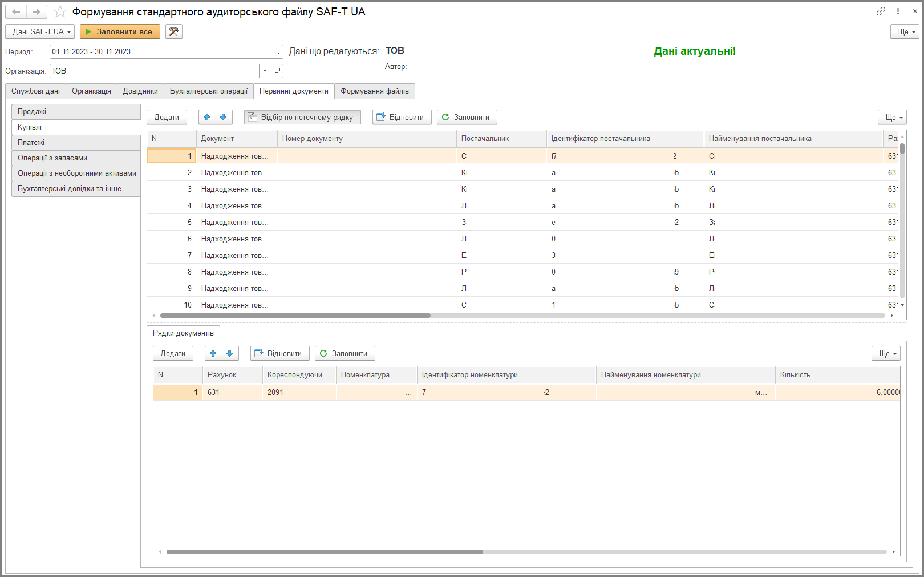
Task: Switch to Службові дані tab
Action: coord(35,91)
